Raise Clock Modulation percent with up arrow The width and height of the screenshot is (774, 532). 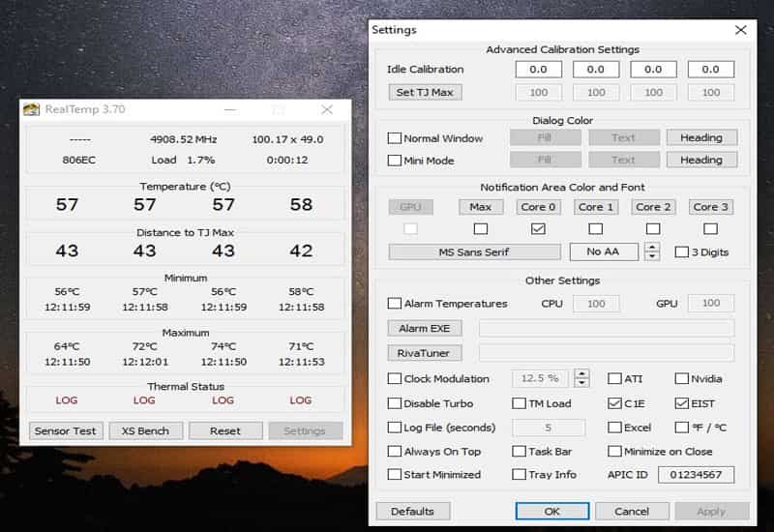pyautogui.click(x=582, y=374)
